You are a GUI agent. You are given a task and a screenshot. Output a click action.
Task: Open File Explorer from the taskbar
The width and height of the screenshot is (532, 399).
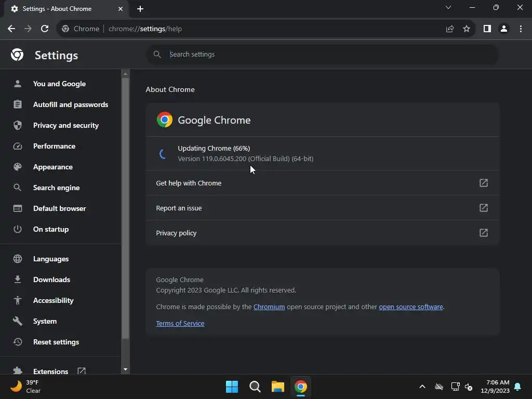point(277,387)
